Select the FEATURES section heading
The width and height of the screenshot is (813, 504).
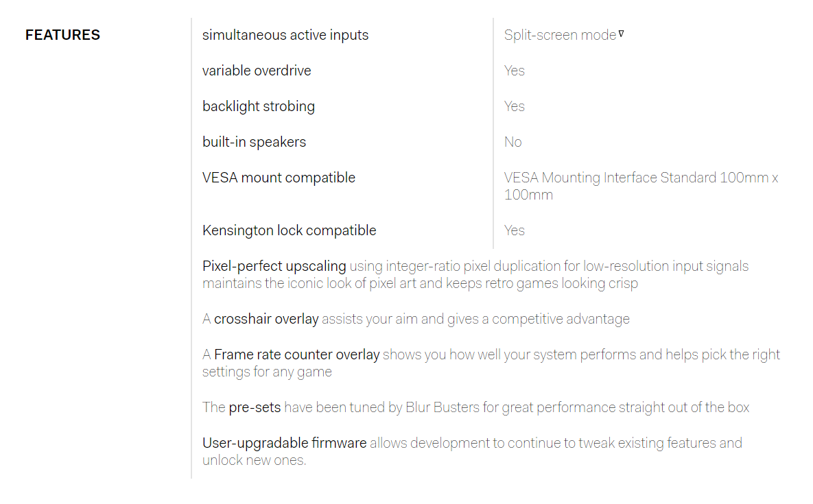(x=62, y=35)
